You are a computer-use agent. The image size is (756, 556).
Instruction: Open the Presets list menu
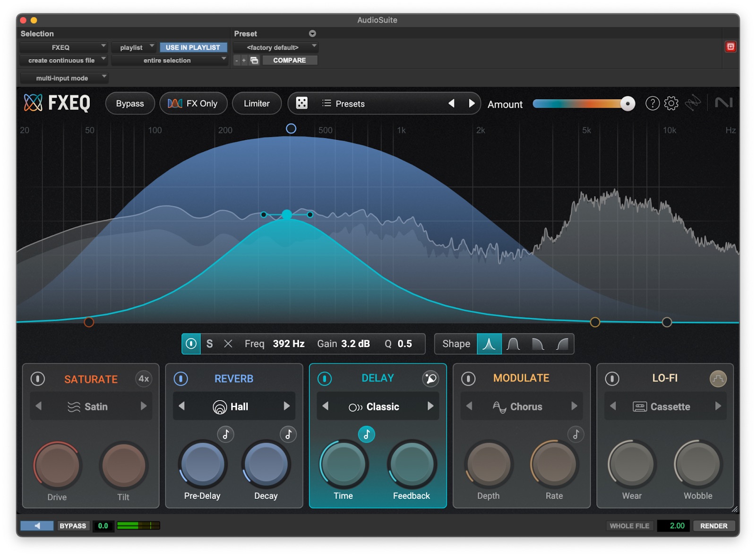click(344, 103)
